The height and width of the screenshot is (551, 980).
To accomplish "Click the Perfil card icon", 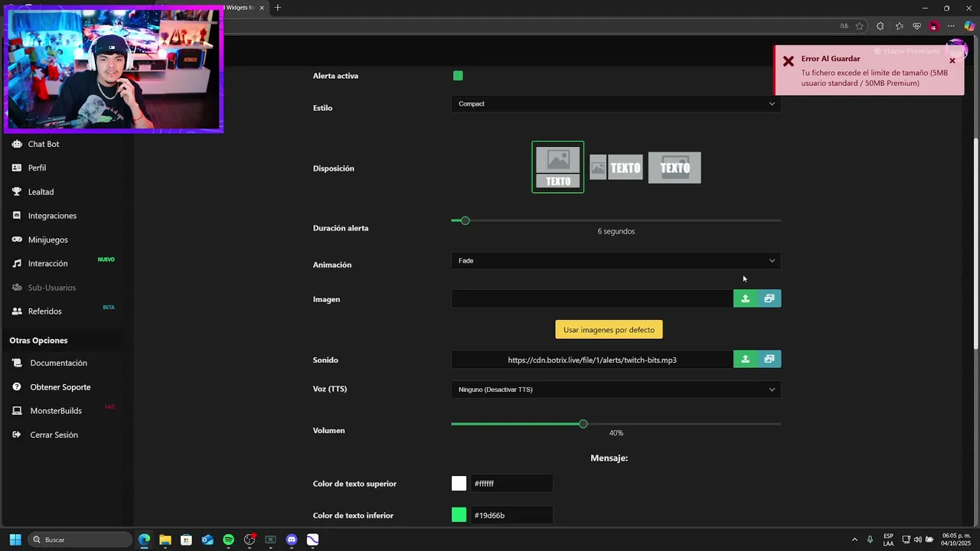I will pyautogui.click(x=17, y=168).
